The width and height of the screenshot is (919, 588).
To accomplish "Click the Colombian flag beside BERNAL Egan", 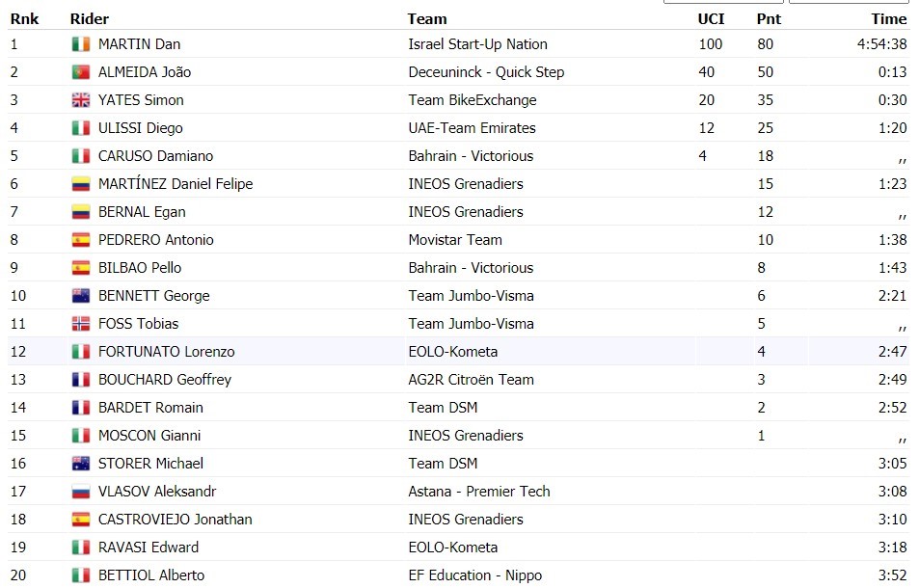I will (81, 212).
